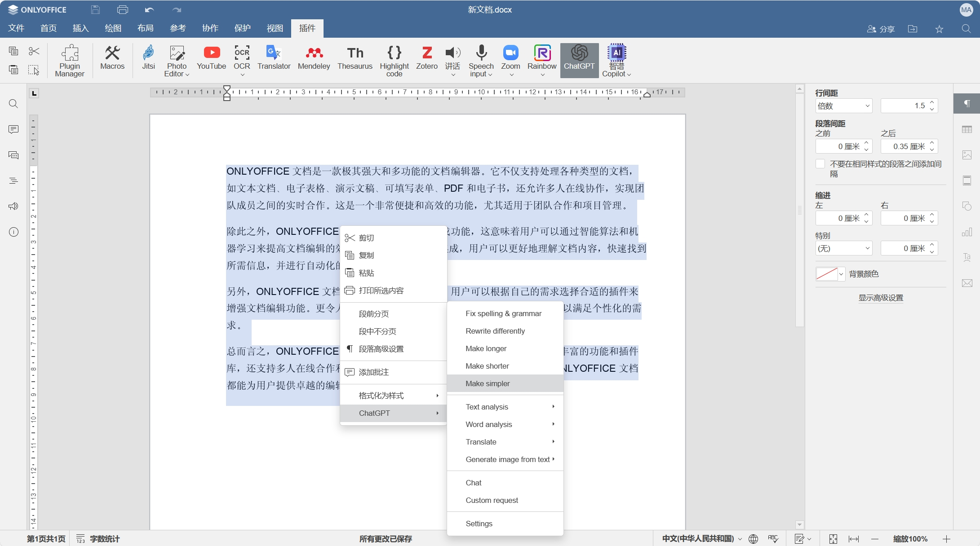Open table settings in right sidebar
This screenshot has height=546, width=980.
pos(967,129)
